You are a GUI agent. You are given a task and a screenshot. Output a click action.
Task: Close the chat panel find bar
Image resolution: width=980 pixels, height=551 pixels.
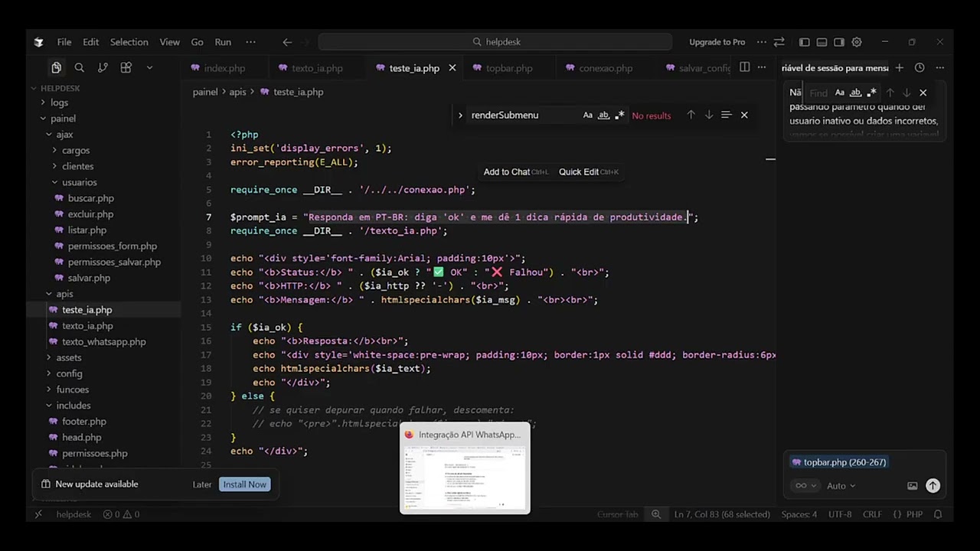[923, 93]
